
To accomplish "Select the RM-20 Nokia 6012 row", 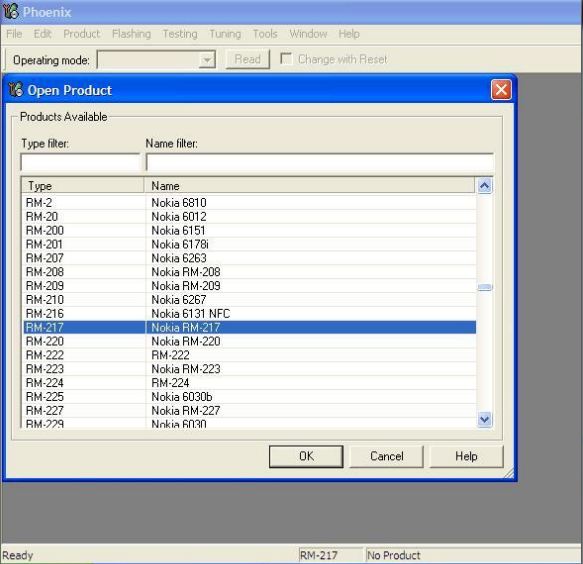I will point(249,216).
